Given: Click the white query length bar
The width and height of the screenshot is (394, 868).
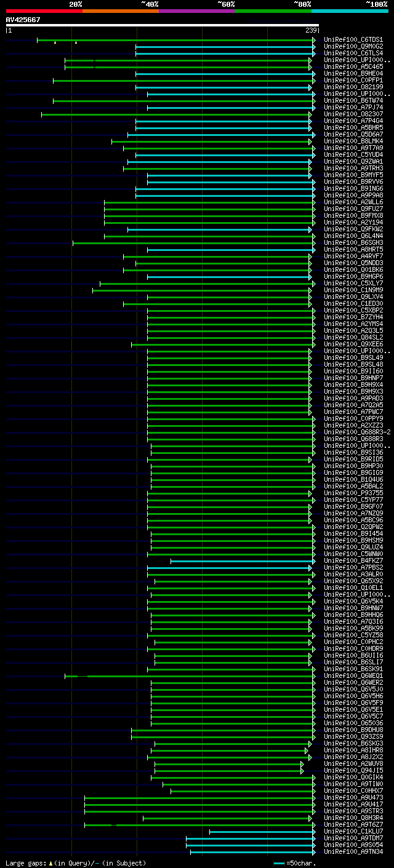Looking at the screenshot, I should pos(162,25).
